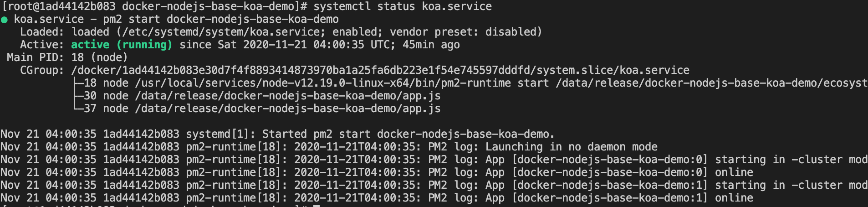The image size is (868, 207).
Task: Click the "Main PID: 18 (node)" line
Action: click(x=67, y=57)
